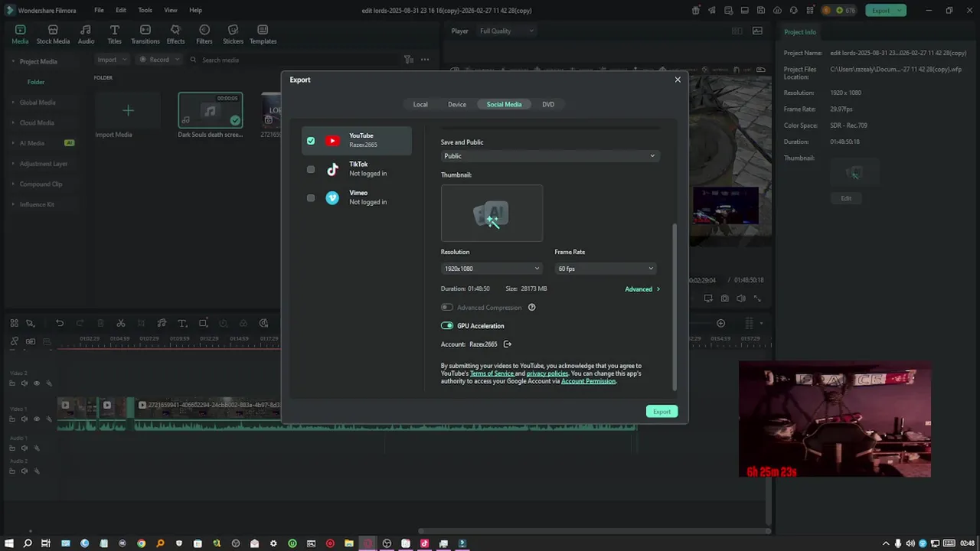Hide the Video 1 track with its eye icon
Image resolution: width=980 pixels, height=551 pixels.
coord(36,419)
